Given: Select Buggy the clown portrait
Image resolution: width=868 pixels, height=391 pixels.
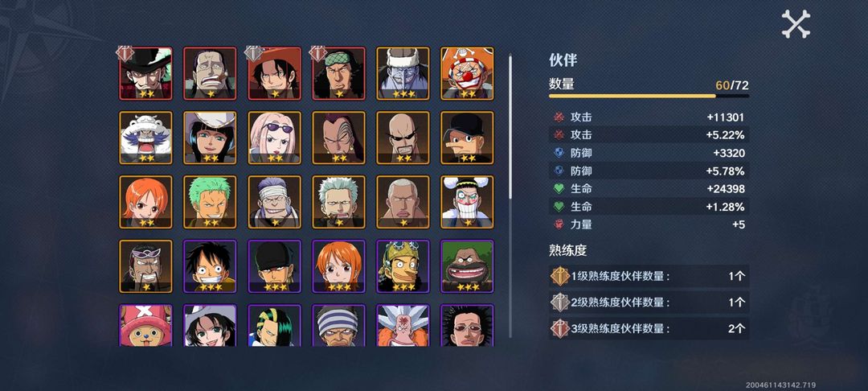Looking at the screenshot, I should pos(467,73).
